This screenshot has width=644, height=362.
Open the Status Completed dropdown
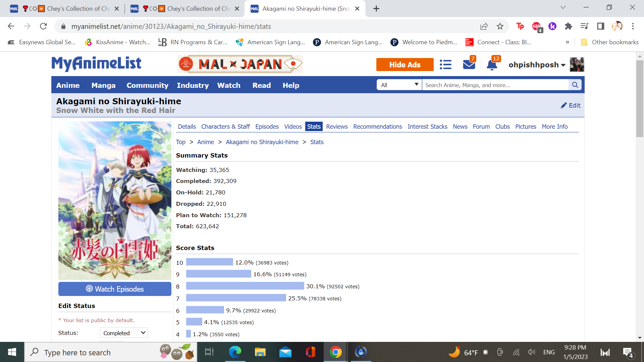124,333
